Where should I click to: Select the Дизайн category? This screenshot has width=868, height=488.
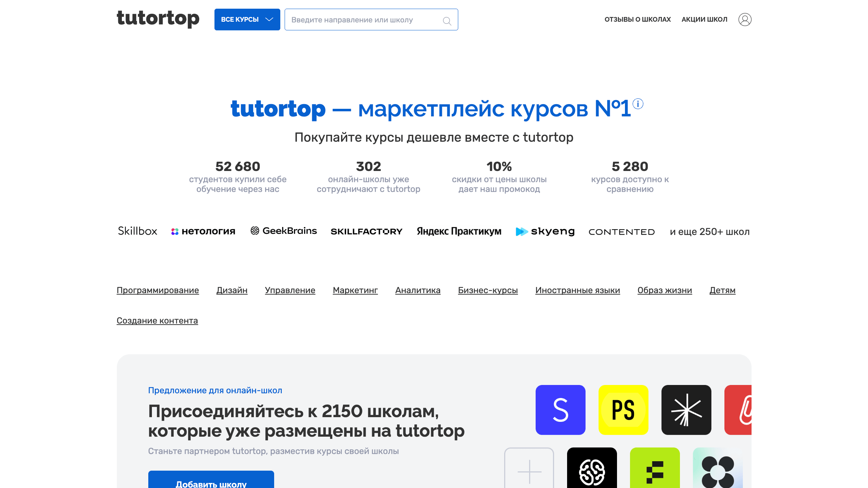tap(232, 290)
